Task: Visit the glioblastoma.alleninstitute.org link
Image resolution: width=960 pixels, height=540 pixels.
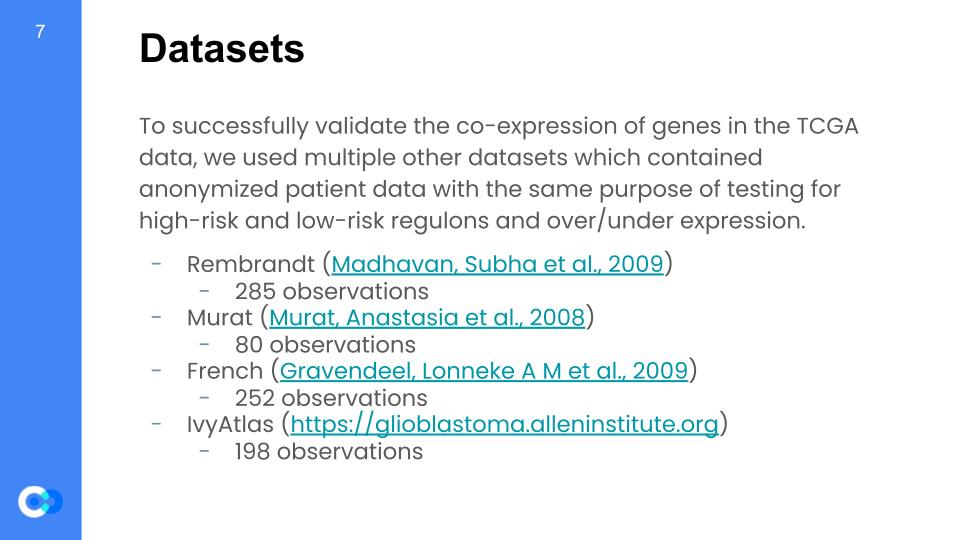Action: (x=504, y=425)
